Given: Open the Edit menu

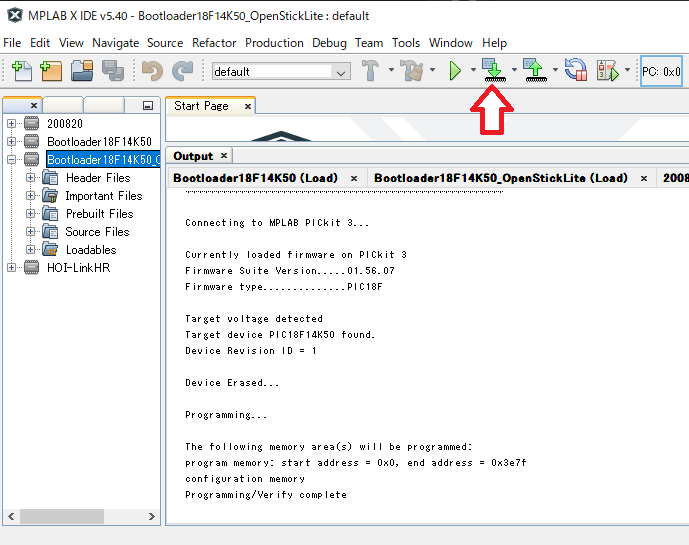Looking at the screenshot, I should click(40, 43).
